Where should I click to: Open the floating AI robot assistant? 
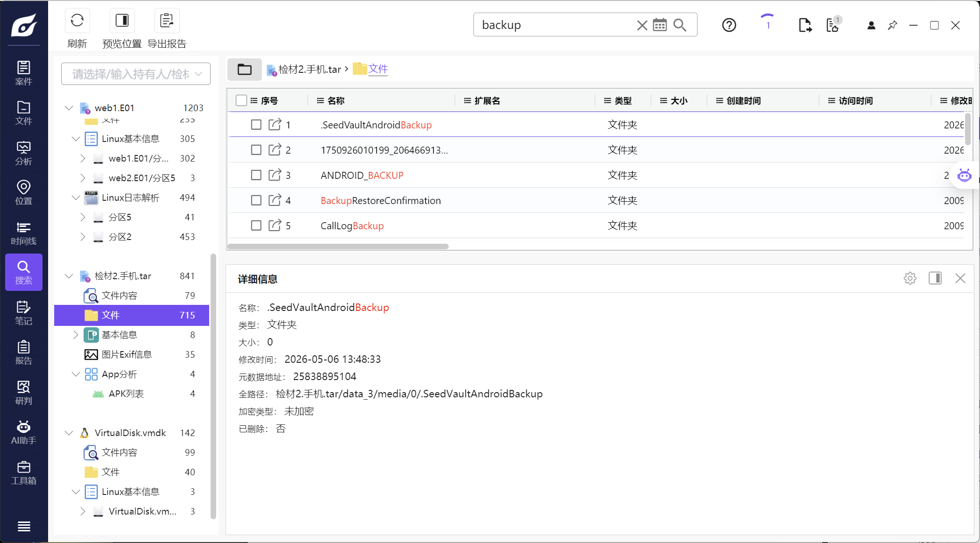tap(964, 176)
